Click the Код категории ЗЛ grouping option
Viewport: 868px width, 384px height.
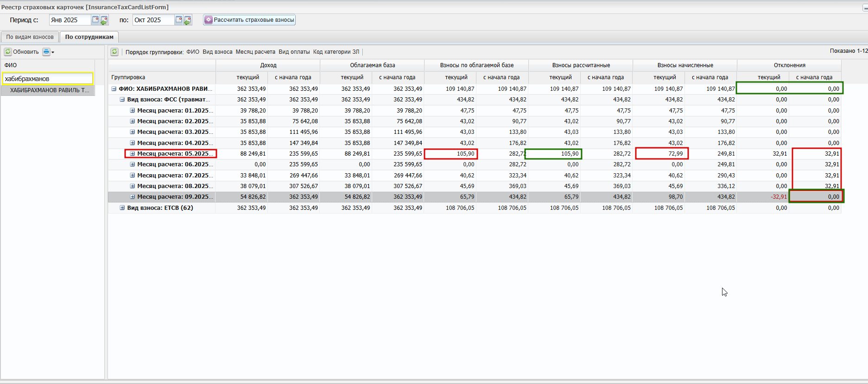click(x=336, y=52)
